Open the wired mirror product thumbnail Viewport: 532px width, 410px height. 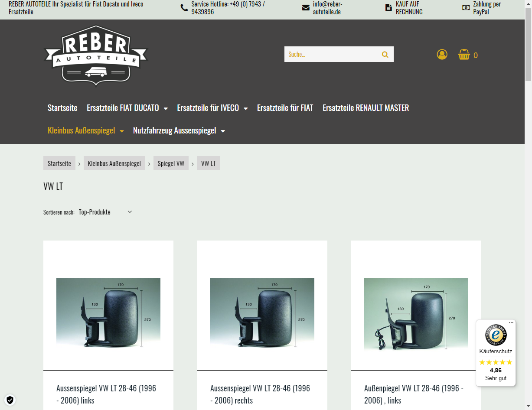tap(416, 314)
